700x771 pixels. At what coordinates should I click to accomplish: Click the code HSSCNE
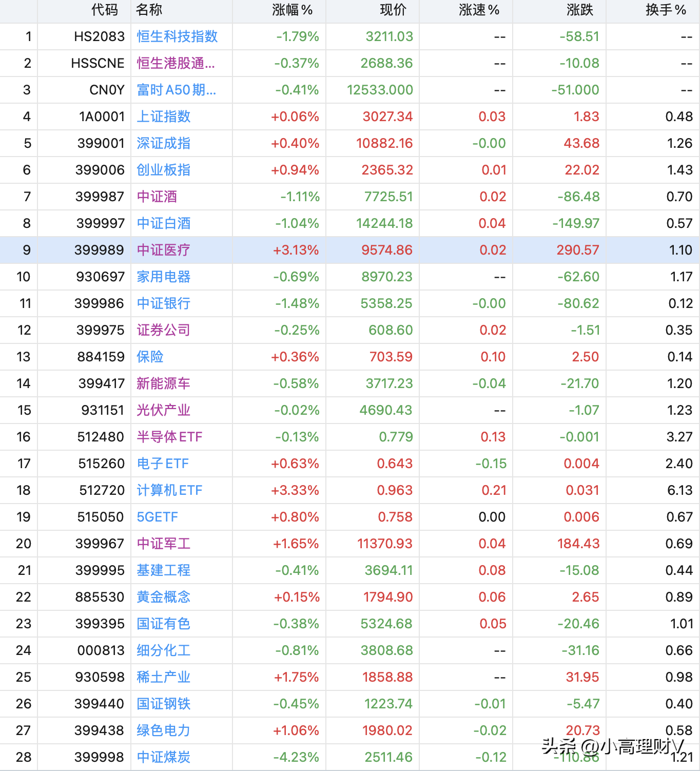coord(98,63)
